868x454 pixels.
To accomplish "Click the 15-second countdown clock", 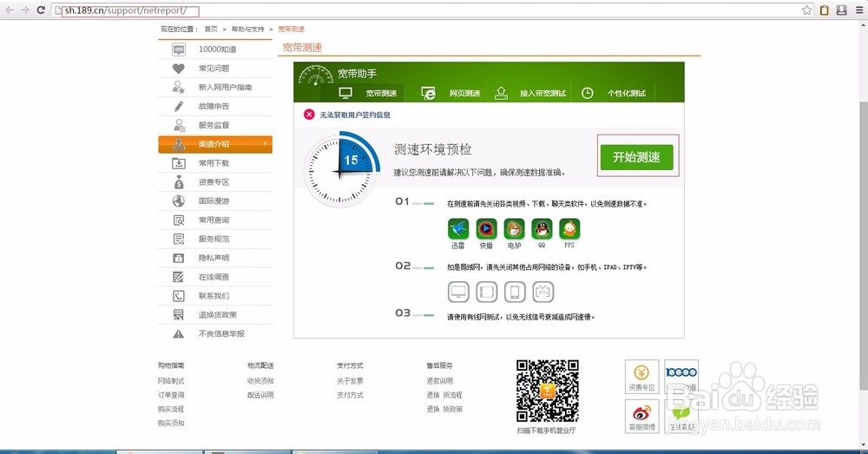I will click(341, 169).
